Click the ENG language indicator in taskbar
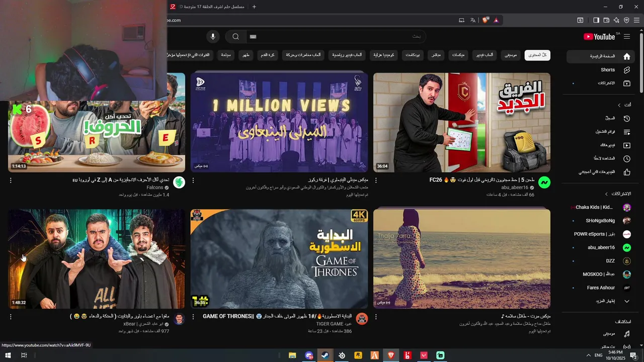644x362 pixels. click(x=599, y=355)
